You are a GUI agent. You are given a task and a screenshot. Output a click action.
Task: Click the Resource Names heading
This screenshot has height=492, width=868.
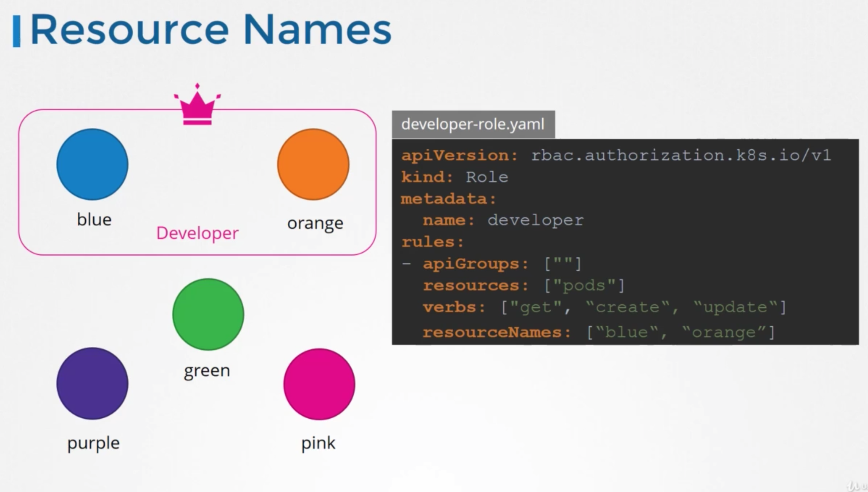[x=211, y=29]
